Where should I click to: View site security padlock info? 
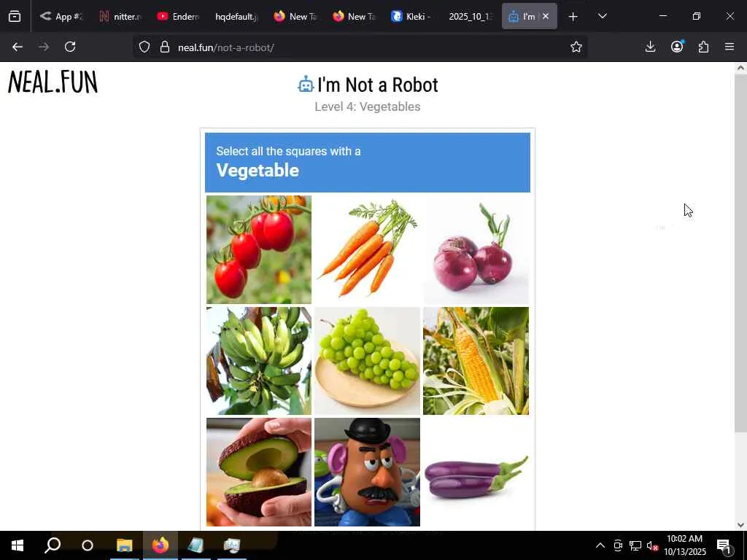click(x=165, y=47)
